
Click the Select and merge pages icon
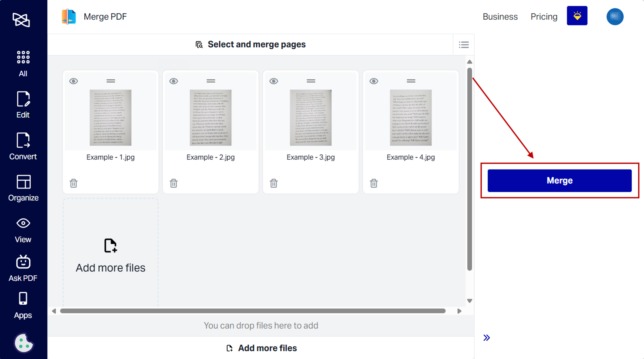click(199, 45)
